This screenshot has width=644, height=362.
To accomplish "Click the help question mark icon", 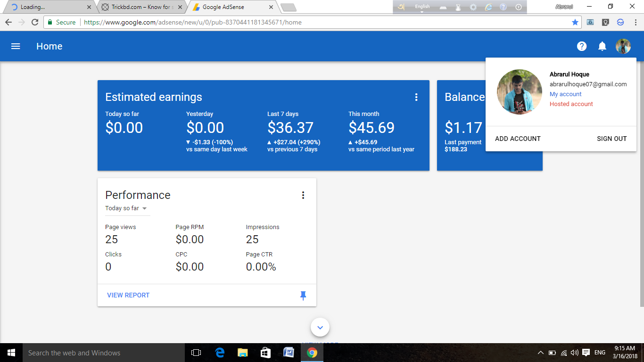I will tap(582, 46).
